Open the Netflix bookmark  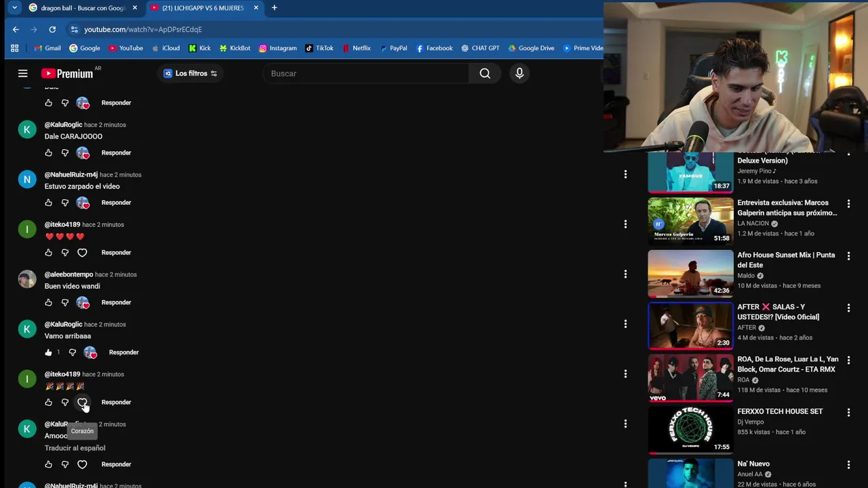pos(357,48)
